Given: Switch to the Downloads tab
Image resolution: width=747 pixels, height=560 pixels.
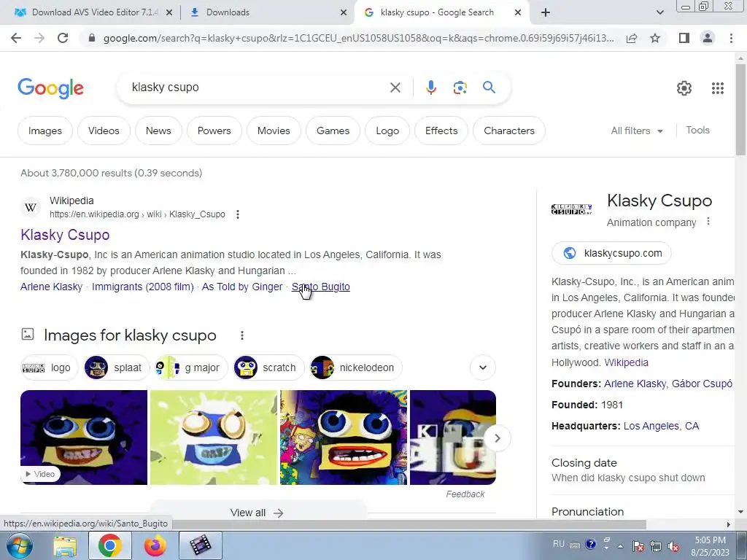Looking at the screenshot, I should [268, 12].
